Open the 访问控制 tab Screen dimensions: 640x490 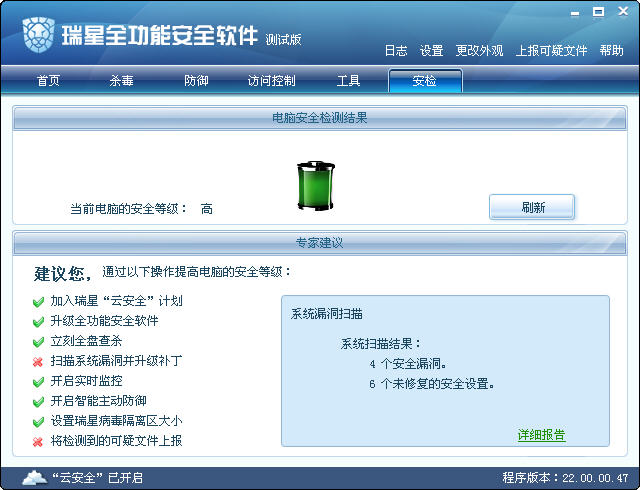pos(271,80)
